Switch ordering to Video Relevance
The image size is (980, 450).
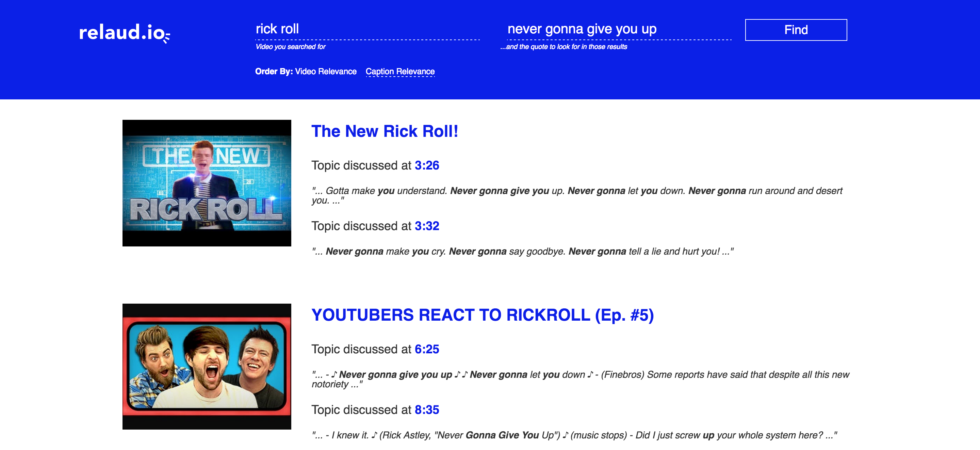(326, 71)
